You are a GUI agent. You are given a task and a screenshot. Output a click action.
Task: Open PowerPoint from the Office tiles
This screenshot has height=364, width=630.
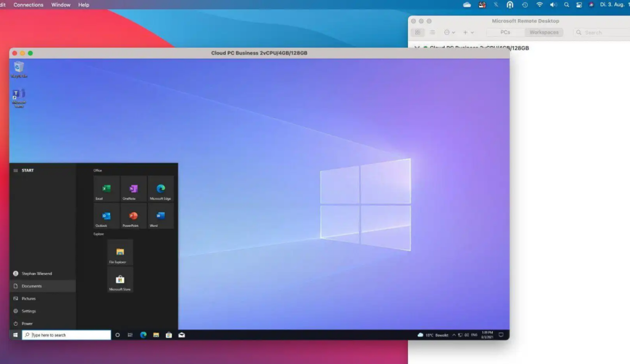(133, 216)
